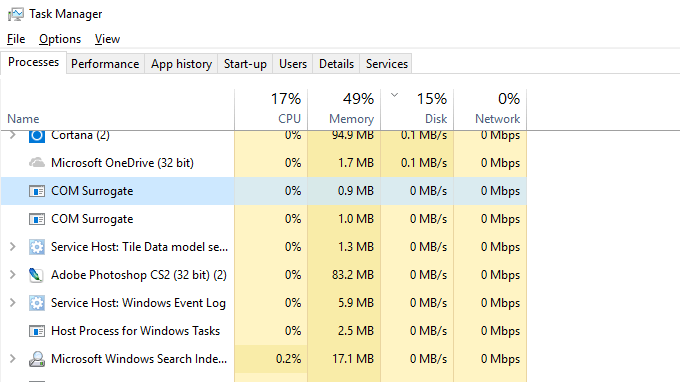Sort processes by Memory column header

point(344,109)
